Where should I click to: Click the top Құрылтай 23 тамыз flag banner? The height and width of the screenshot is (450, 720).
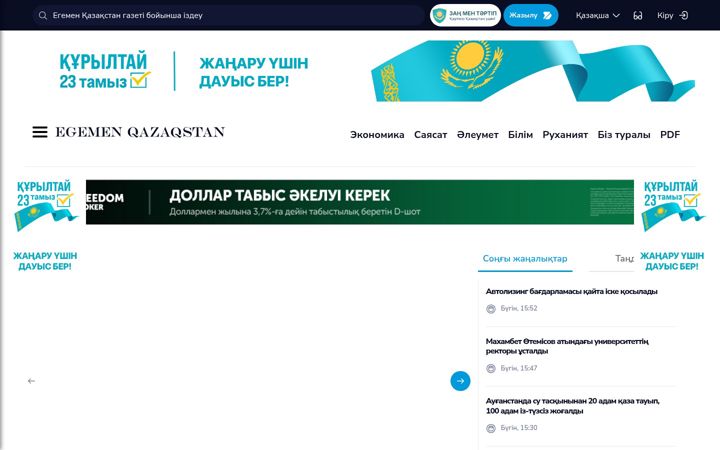(360, 71)
